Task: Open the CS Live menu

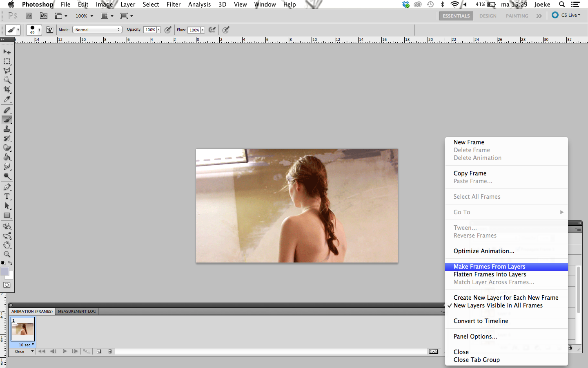Action: (x=566, y=15)
